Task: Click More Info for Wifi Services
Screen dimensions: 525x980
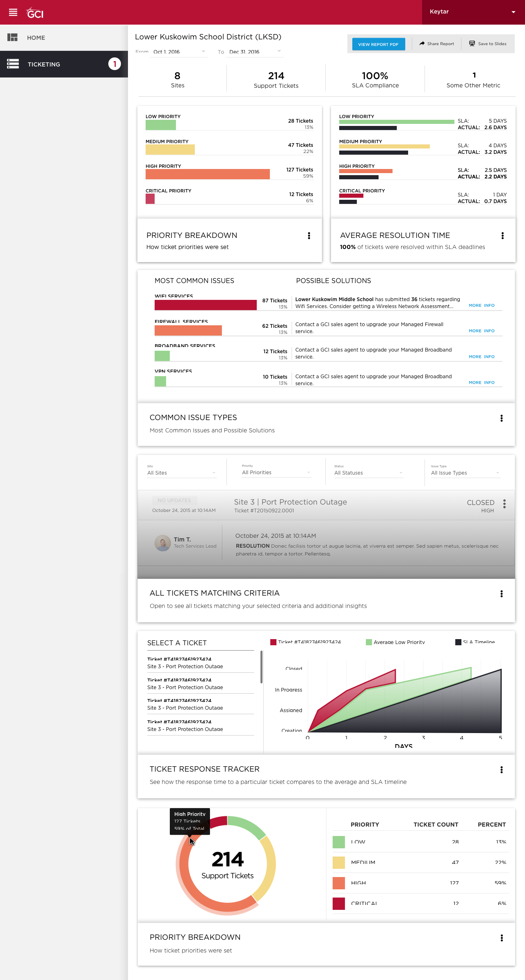Action: point(482,305)
